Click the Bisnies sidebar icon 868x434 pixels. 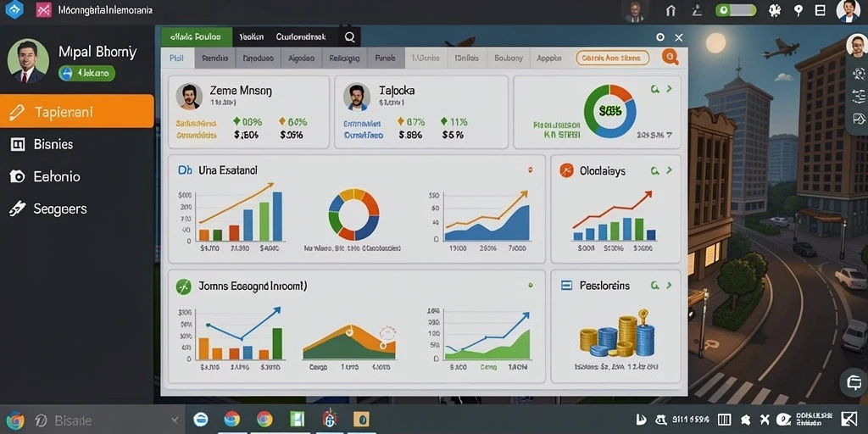[18, 144]
